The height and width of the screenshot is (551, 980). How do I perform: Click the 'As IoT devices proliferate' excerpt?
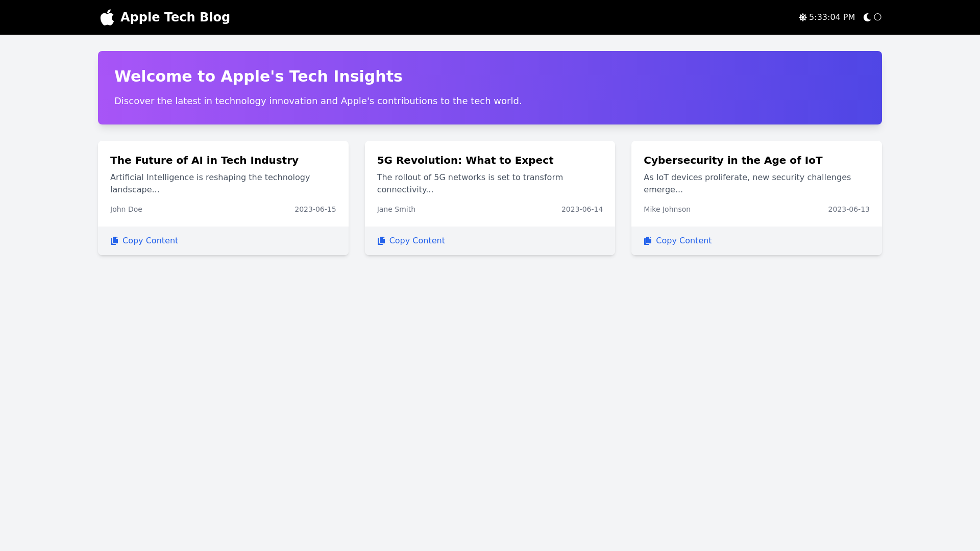pyautogui.click(x=747, y=184)
